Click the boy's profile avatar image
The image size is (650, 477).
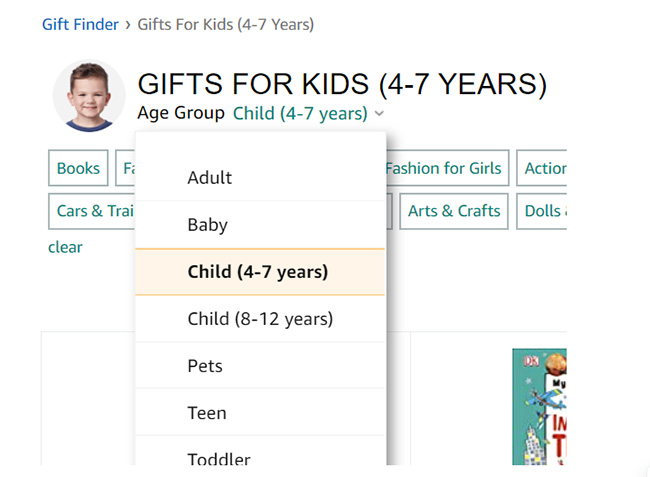pyautogui.click(x=89, y=96)
